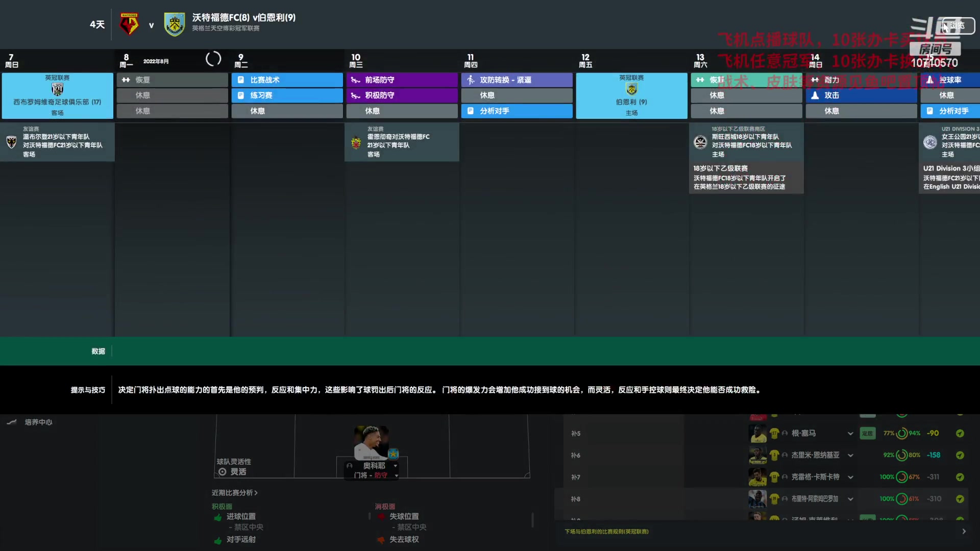Click recovery dumbbell icon on Monday
Screen dimensions: 980x551
pyautogui.click(x=126, y=80)
